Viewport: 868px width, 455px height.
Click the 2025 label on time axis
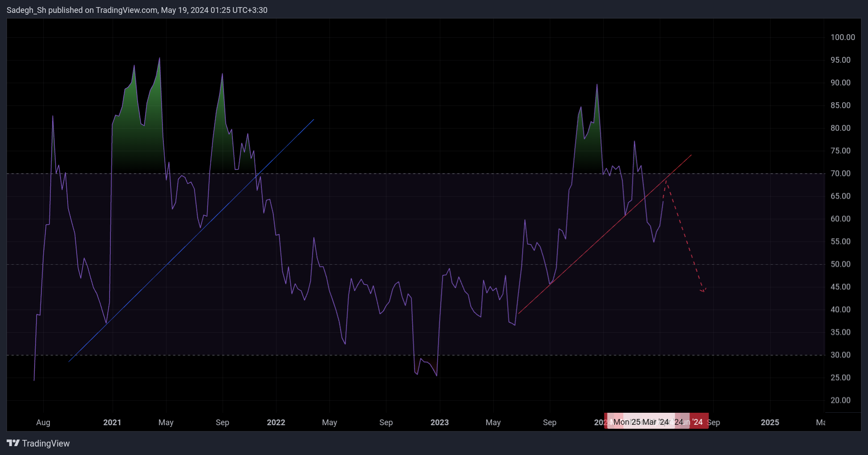pos(770,423)
